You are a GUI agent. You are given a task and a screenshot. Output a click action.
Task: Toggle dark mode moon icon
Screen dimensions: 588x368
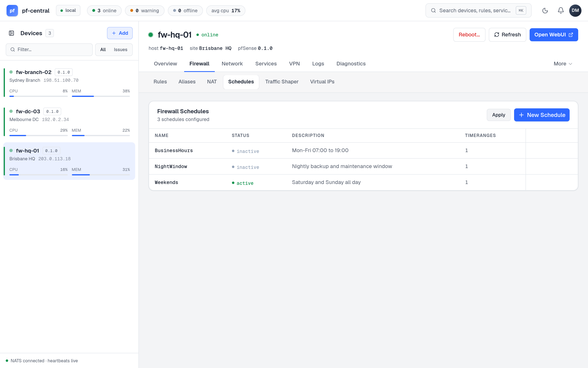coord(545,10)
